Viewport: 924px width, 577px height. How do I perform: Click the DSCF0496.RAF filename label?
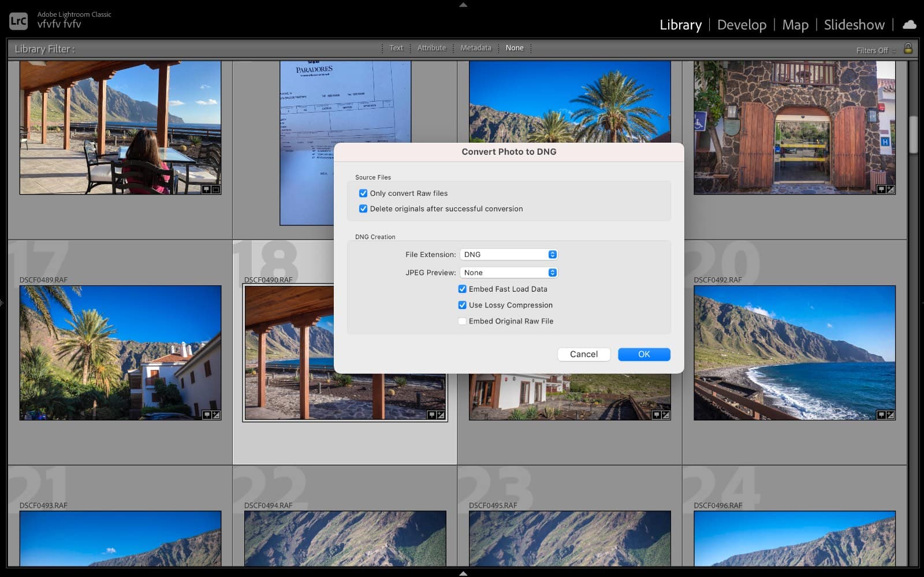click(718, 505)
